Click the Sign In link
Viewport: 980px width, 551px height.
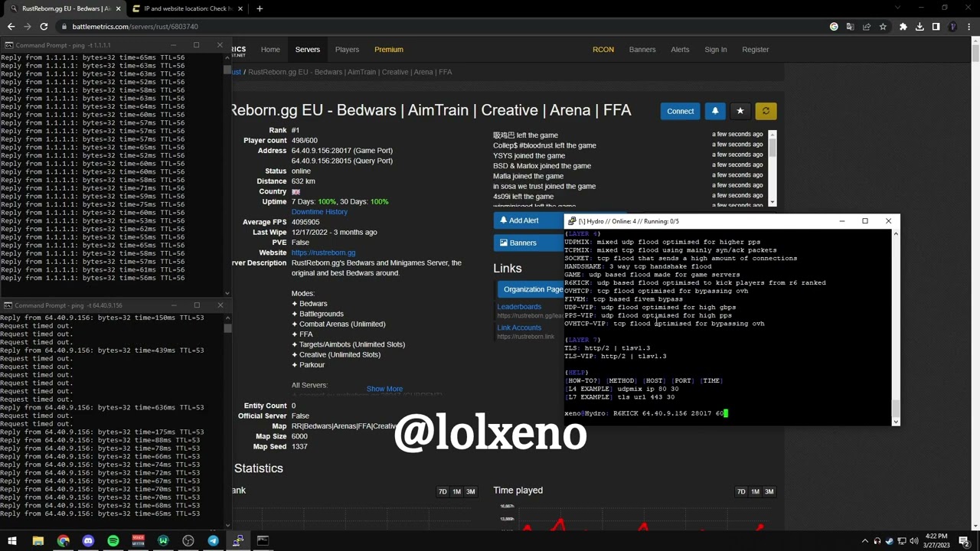(716, 50)
